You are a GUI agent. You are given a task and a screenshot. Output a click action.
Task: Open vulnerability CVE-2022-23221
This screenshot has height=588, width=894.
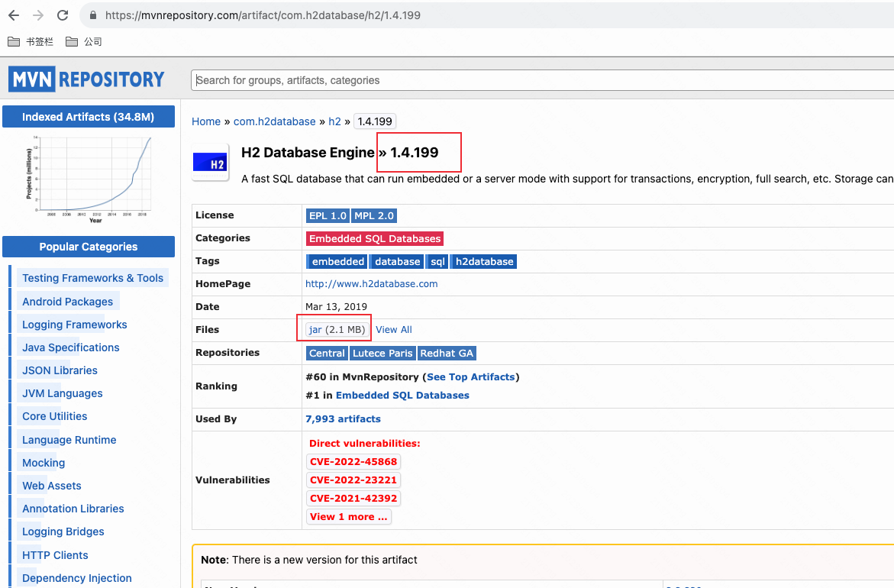(x=353, y=480)
